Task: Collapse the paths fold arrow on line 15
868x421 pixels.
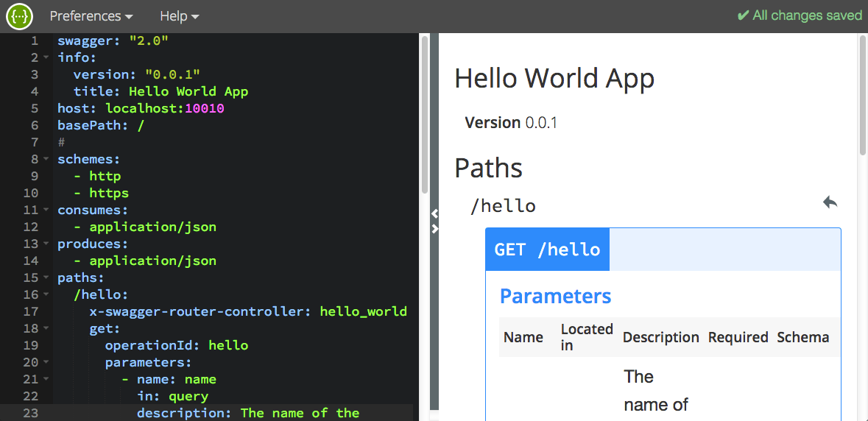Action: [46, 277]
